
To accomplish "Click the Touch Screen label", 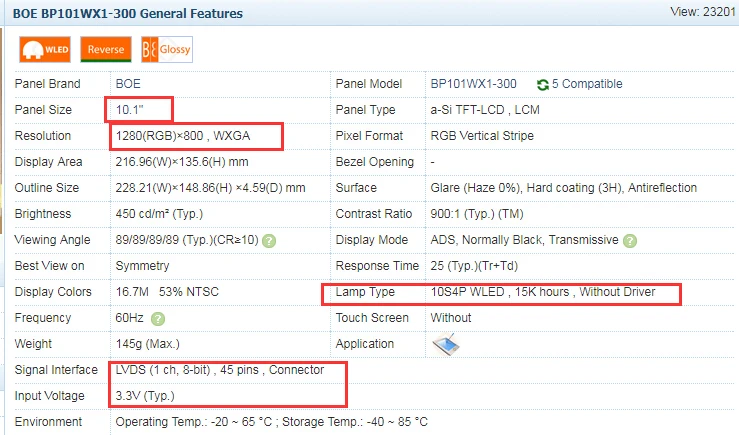I will (x=372, y=318).
